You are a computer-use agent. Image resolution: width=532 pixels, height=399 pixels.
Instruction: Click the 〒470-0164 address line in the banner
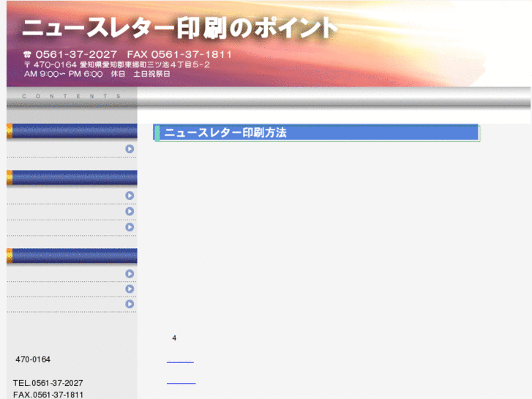click(116, 64)
